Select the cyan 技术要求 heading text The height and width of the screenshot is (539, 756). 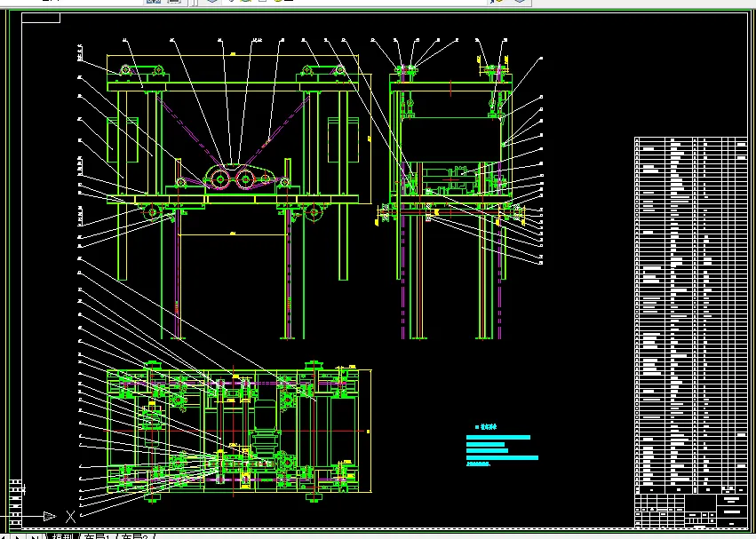coord(488,427)
